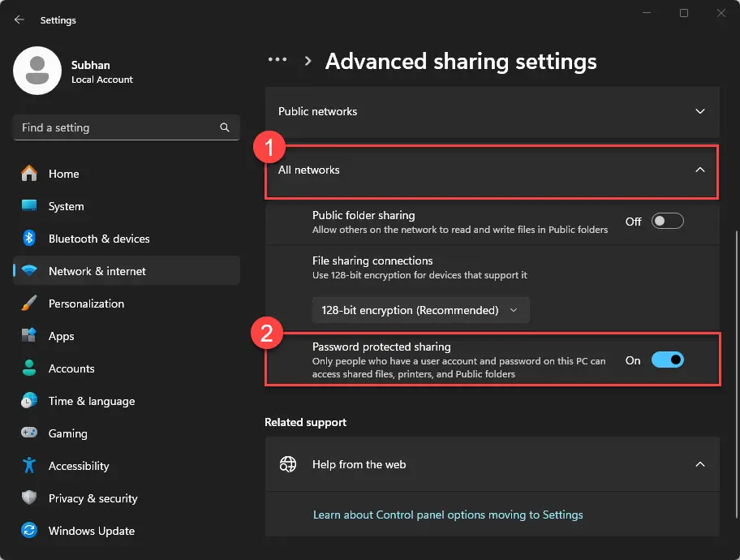Open the 128-bit encryption dropdown
This screenshot has height=560, width=740.
pyautogui.click(x=420, y=310)
